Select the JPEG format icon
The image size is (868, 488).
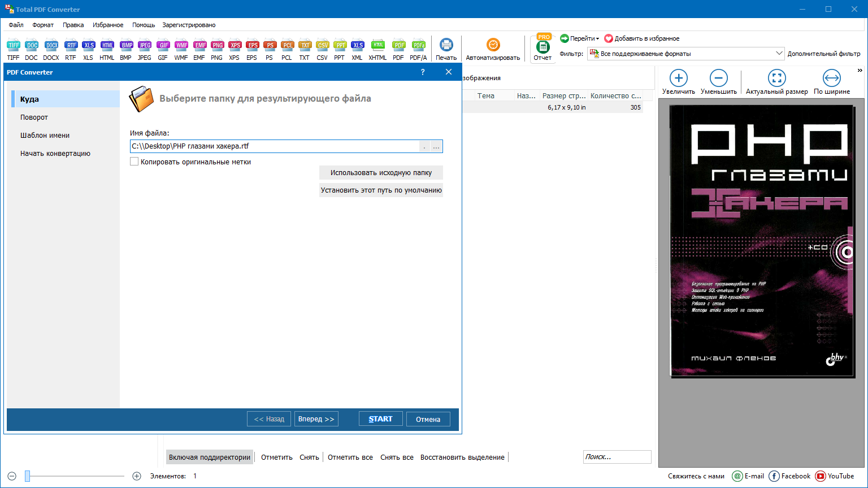click(x=145, y=45)
